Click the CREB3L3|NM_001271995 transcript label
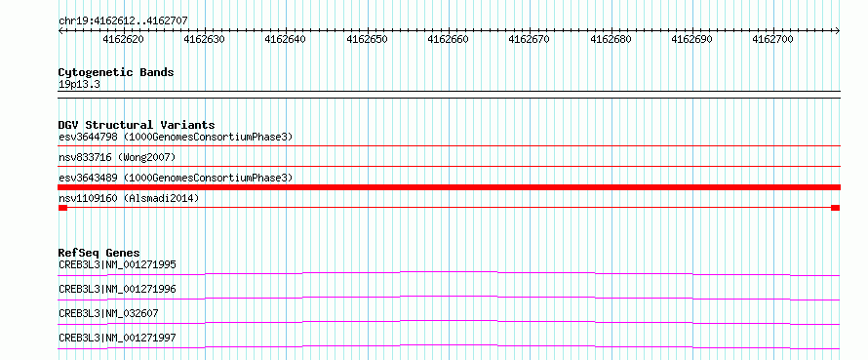Screen dimensions: 868x360 coord(117,264)
